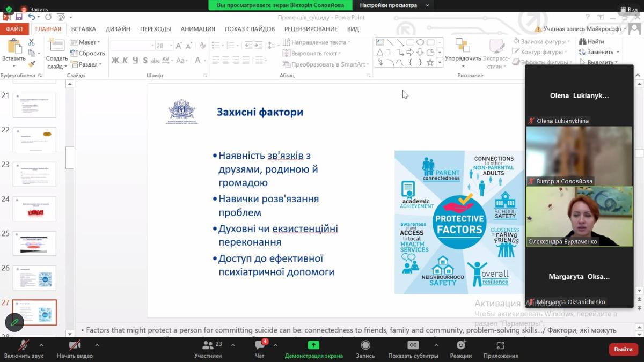Click the Запись record icon
644x362 pixels.
point(365,345)
